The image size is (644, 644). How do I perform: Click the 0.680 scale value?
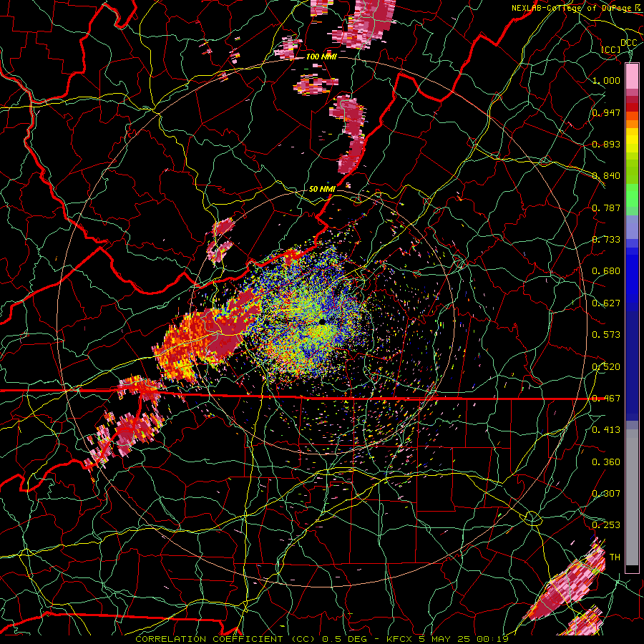(606, 271)
